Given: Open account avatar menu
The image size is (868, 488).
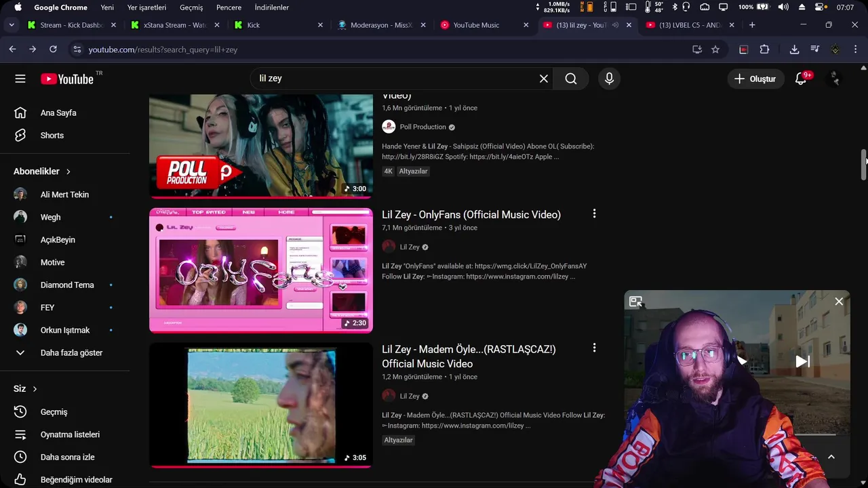Looking at the screenshot, I should tap(835, 79).
